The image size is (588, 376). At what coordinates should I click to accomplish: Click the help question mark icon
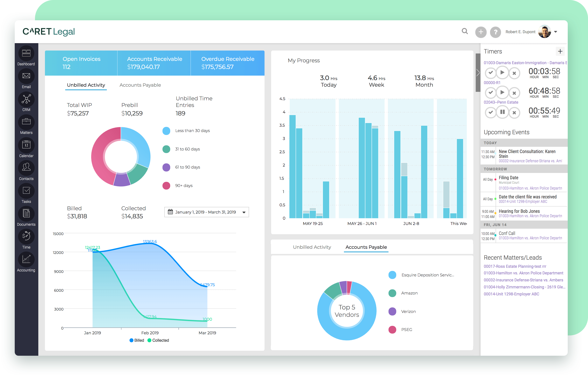(x=496, y=32)
